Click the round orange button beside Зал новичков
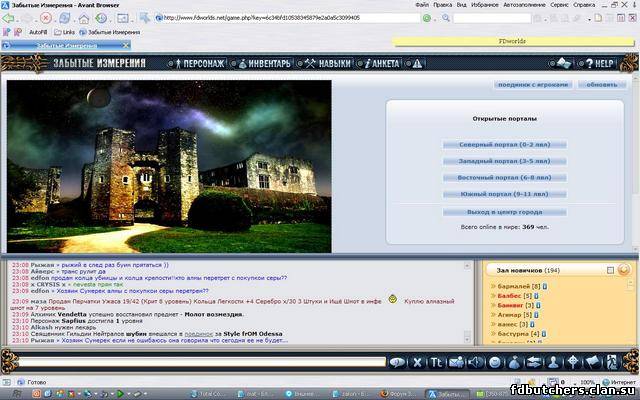 pos(624,270)
